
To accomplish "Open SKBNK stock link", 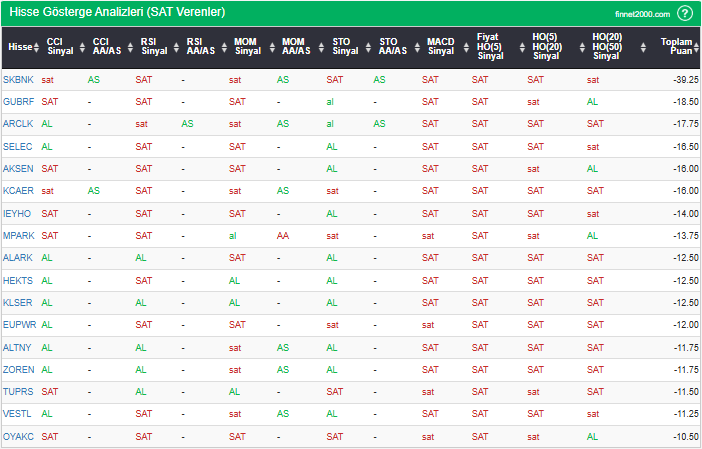I will point(18,80).
